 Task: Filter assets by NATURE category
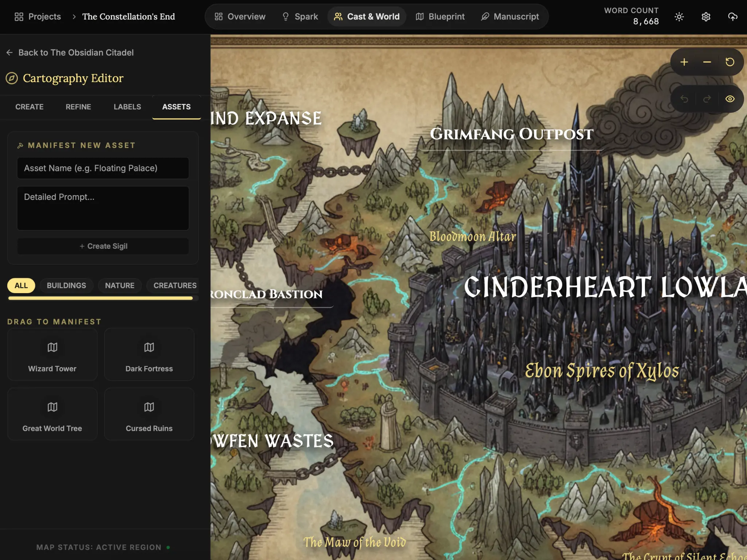pyautogui.click(x=120, y=285)
